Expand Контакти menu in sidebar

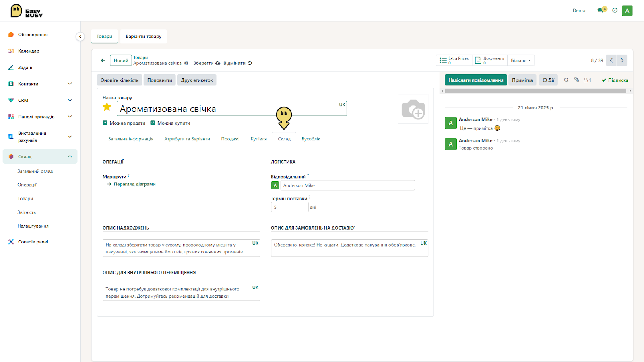point(70,84)
